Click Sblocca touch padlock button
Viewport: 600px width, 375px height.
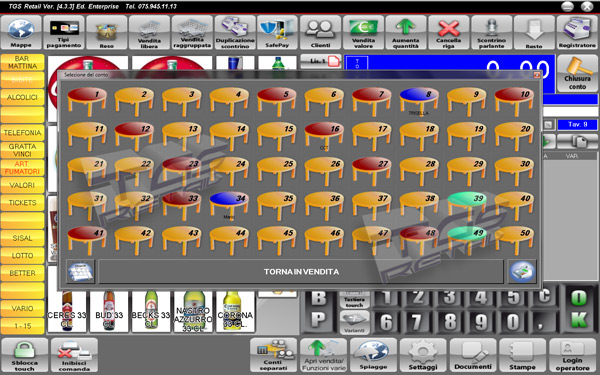(24, 355)
